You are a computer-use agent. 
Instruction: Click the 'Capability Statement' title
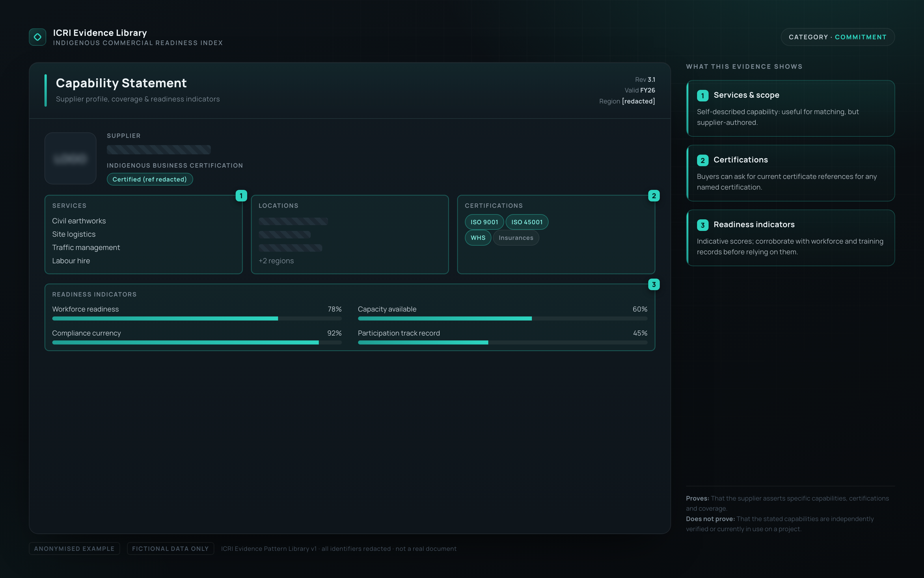point(121,83)
